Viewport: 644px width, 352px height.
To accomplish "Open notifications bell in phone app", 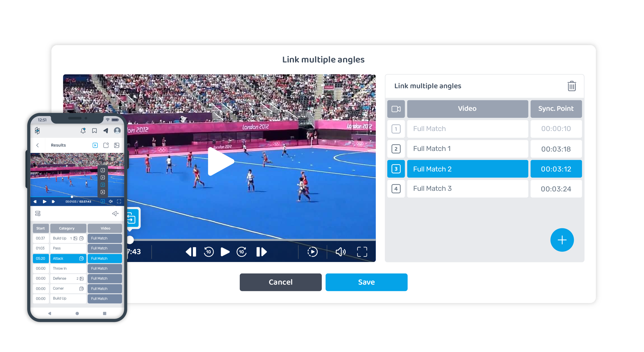I will coord(83,131).
